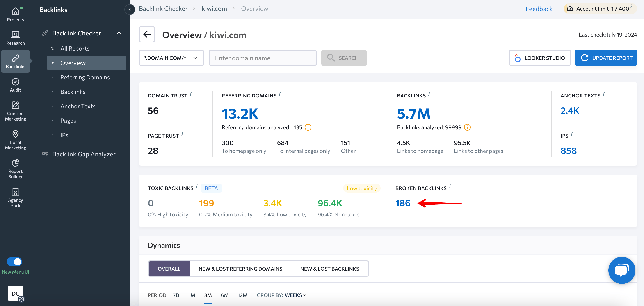644x306 pixels.
Task: Show Backlinks heading info tooltip
Action: (429, 94)
